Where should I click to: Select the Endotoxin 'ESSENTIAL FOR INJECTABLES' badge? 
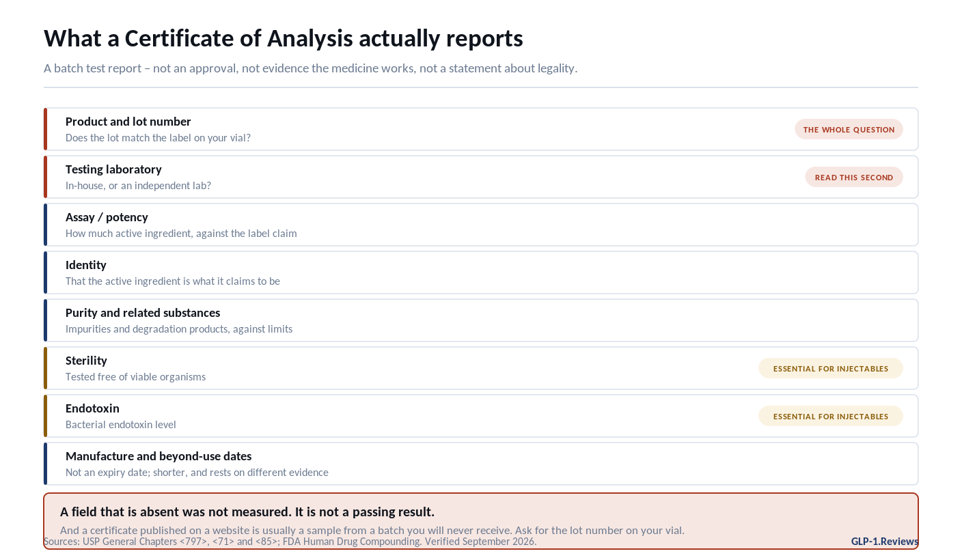coord(831,416)
